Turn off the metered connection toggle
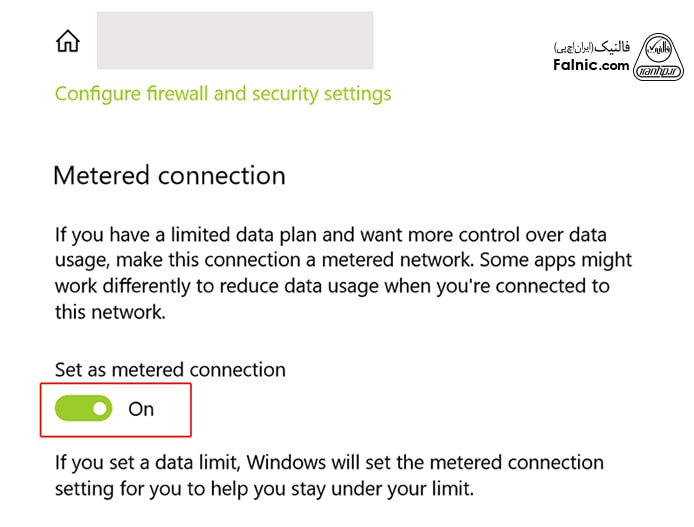Image resolution: width=694 pixels, height=527 pixels. (85, 408)
